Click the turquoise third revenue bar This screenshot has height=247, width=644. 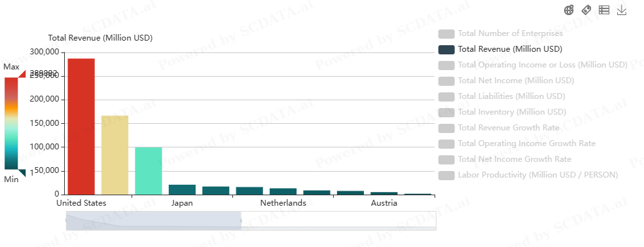(x=149, y=171)
